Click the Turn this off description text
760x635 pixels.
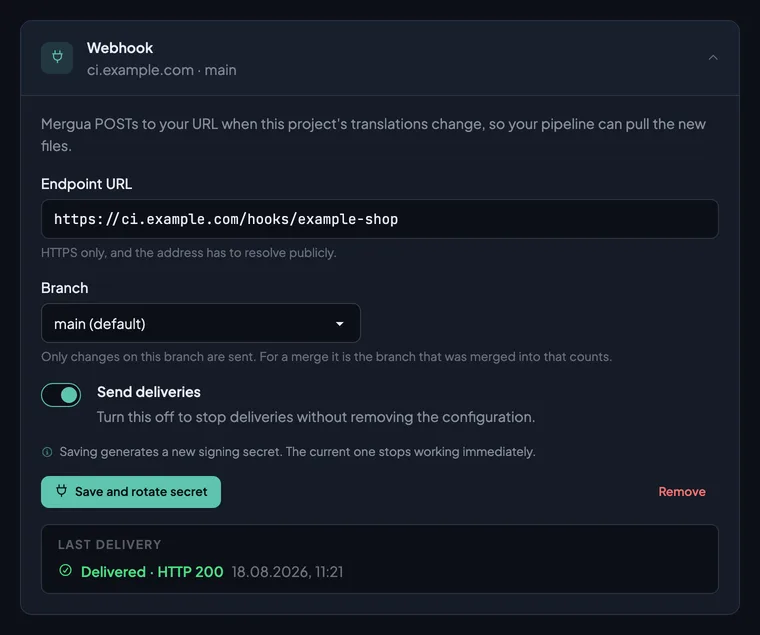(x=316, y=417)
